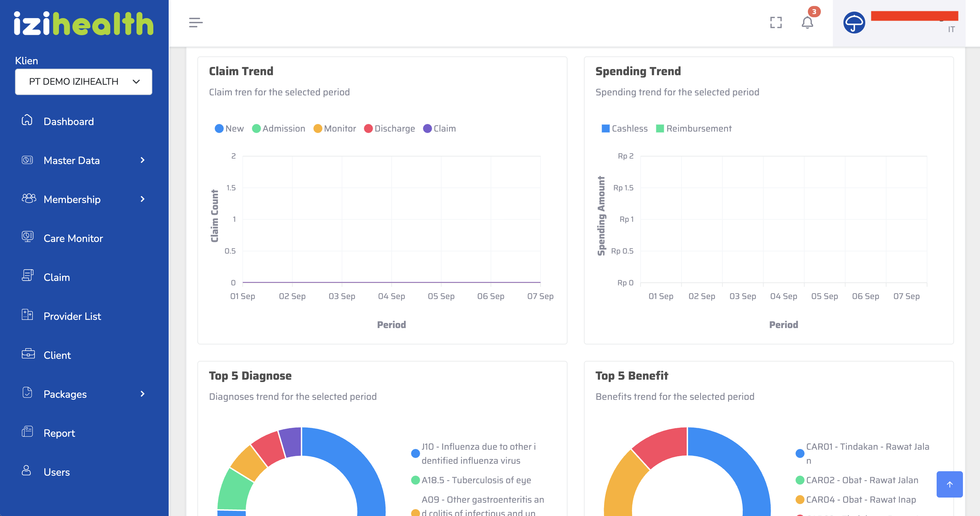This screenshot has width=980, height=516.
Task: Click the Provider List hospital icon
Action: [x=27, y=314]
